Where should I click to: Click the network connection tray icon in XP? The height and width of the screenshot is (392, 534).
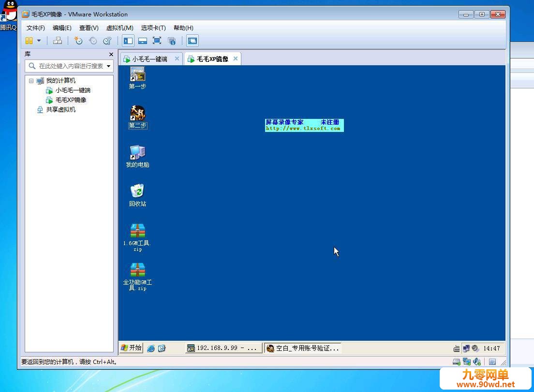click(466, 348)
